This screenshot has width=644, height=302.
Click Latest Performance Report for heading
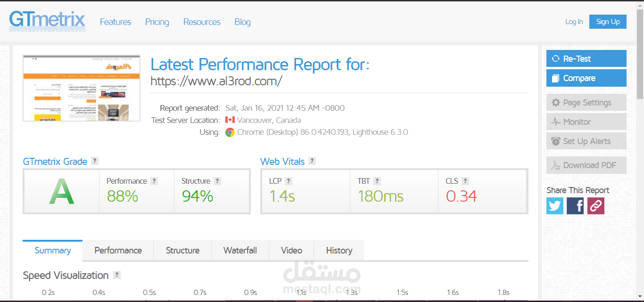pos(260,65)
